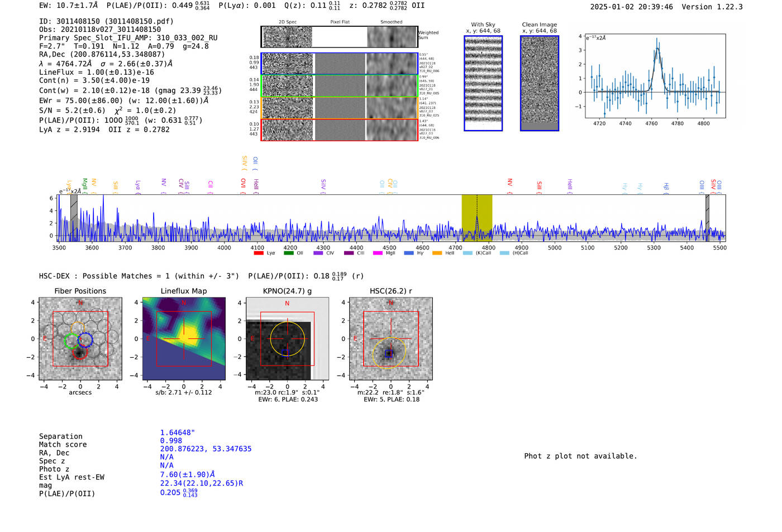Select the blue-bordered 2D spectrum row
This screenshot has height=532, width=782.
coord(339,64)
